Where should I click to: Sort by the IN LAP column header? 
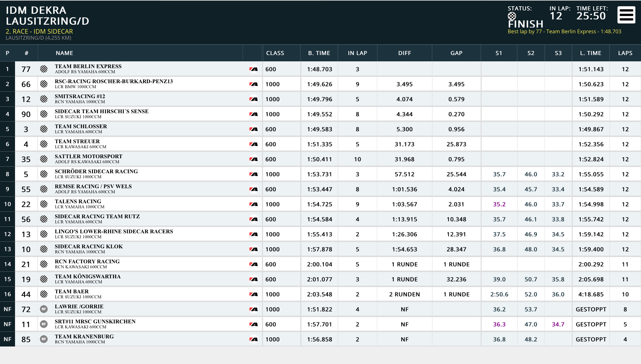[357, 53]
